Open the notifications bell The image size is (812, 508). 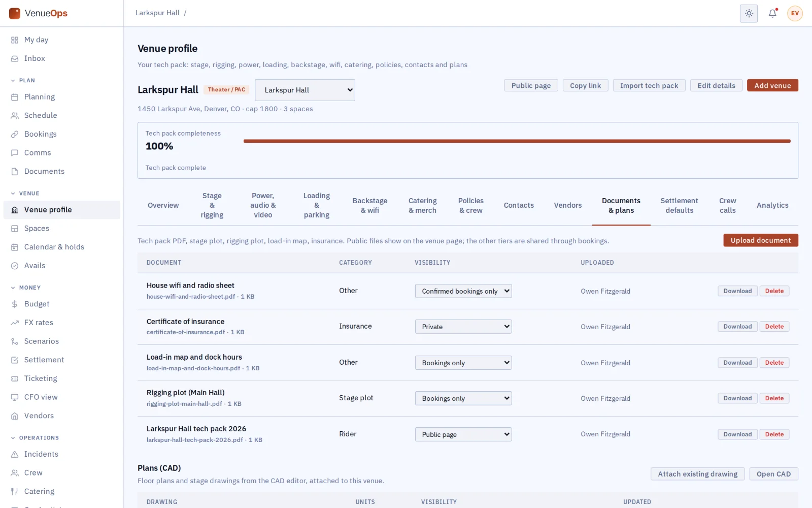pyautogui.click(x=772, y=13)
